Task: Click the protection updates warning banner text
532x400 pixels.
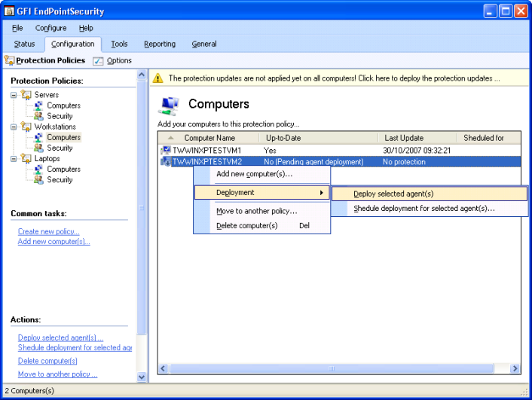Action: coord(335,78)
